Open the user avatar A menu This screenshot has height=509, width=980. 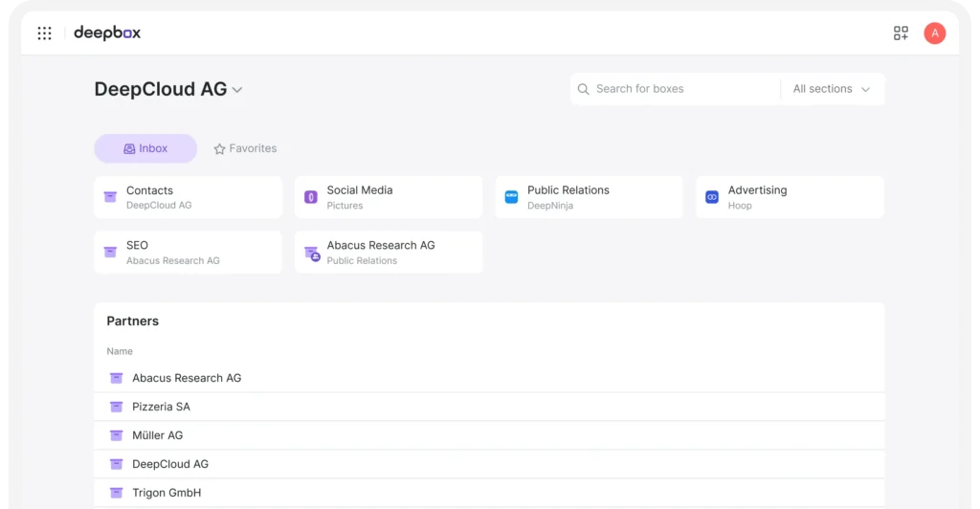[x=934, y=33]
